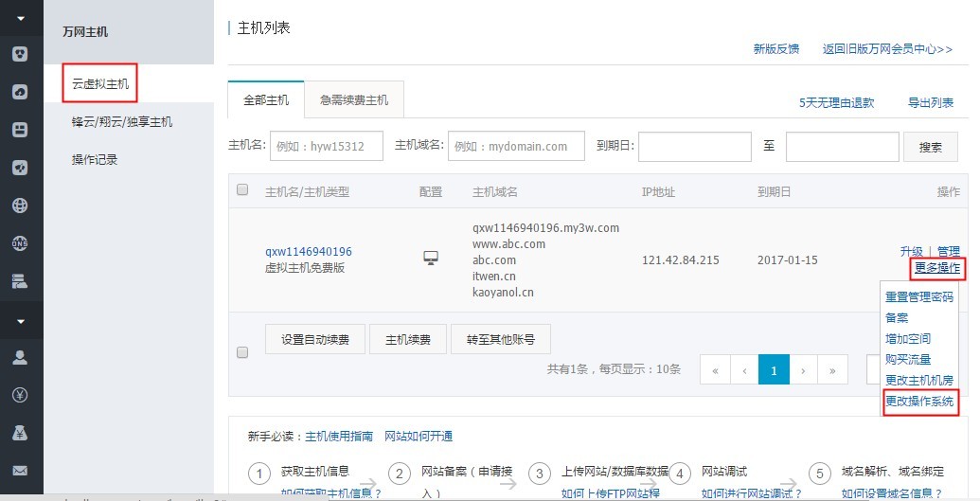Click the globe icon in the left sidebar

[20, 205]
